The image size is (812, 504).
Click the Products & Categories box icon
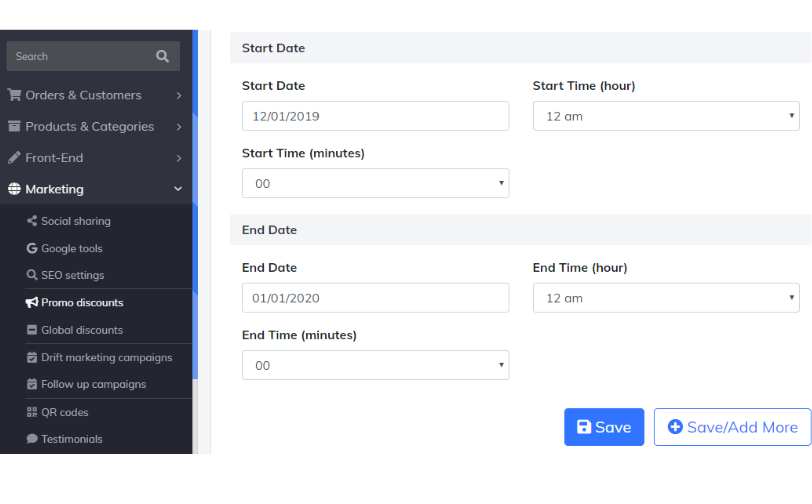tap(14, 126)
